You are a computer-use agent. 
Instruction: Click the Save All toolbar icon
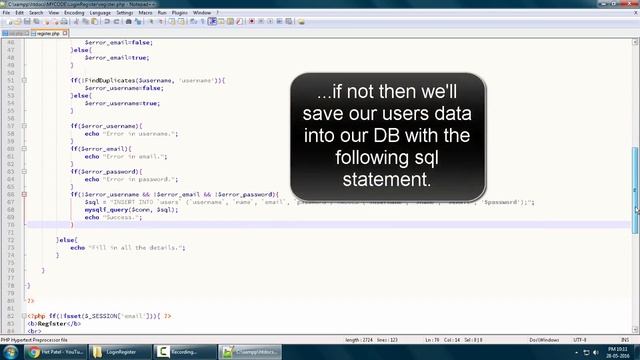(x=36, y=21)
